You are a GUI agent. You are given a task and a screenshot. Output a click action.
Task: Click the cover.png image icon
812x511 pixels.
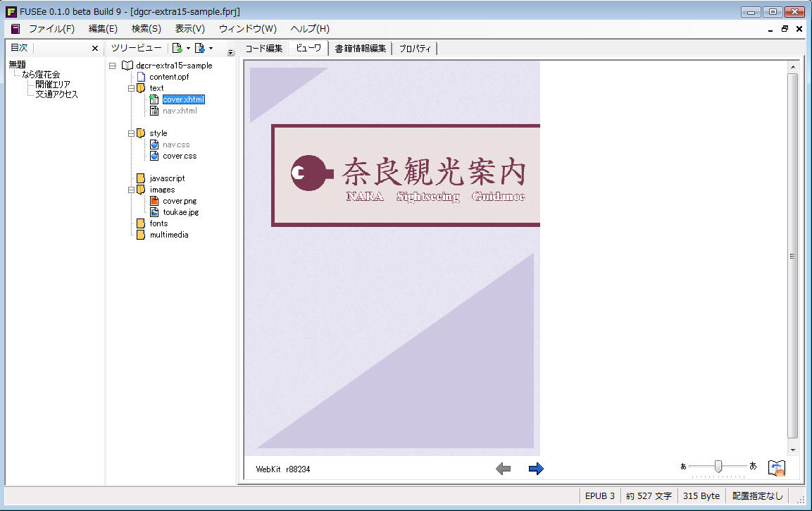pyautogui.click(x=154, y=201)
